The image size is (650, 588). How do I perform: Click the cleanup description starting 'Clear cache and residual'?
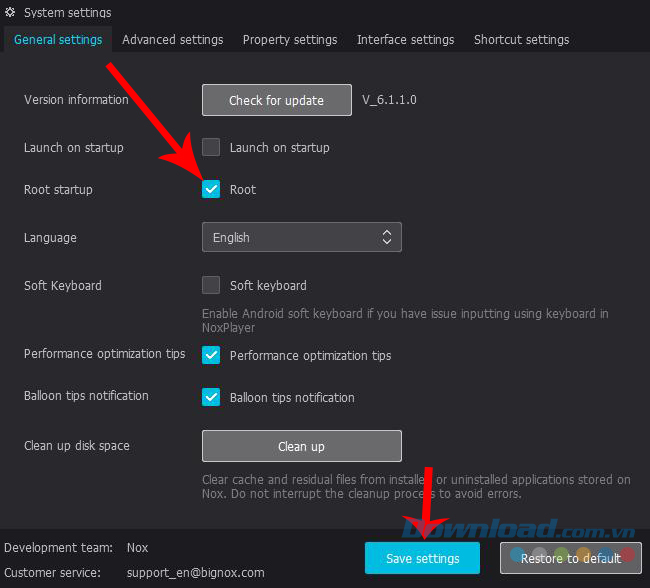(416, 486)
